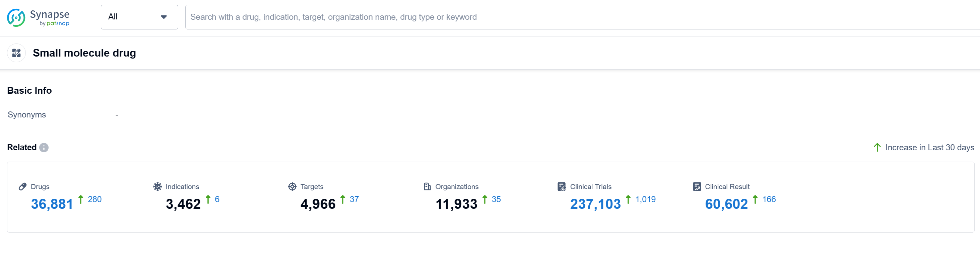This screenshot has width=980, height=254.
Task: Click the Related info tooltip icon
Action: pyautogui.click(x=44, y=148)
